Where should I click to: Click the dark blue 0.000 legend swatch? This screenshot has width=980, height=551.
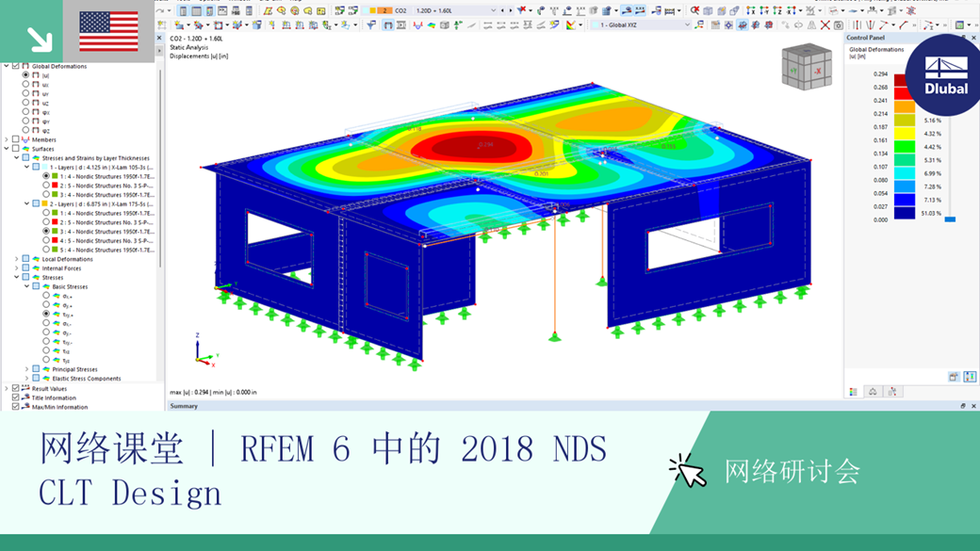(905, 213)
